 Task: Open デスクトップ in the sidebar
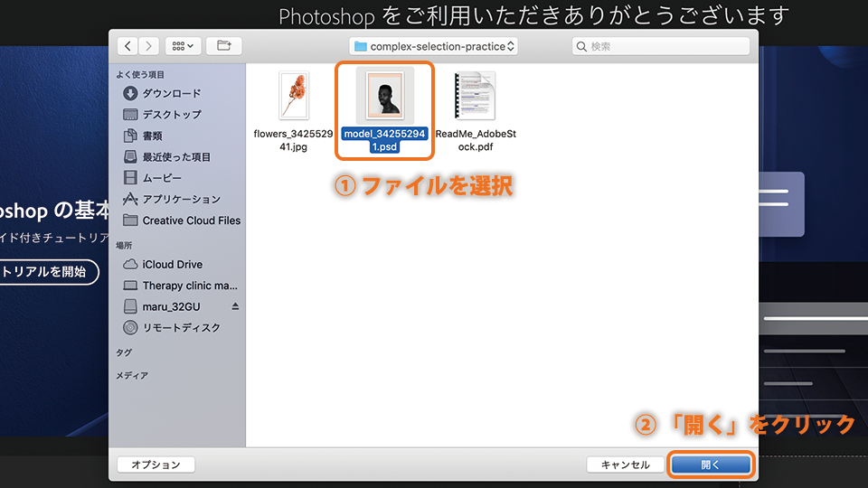172,115
